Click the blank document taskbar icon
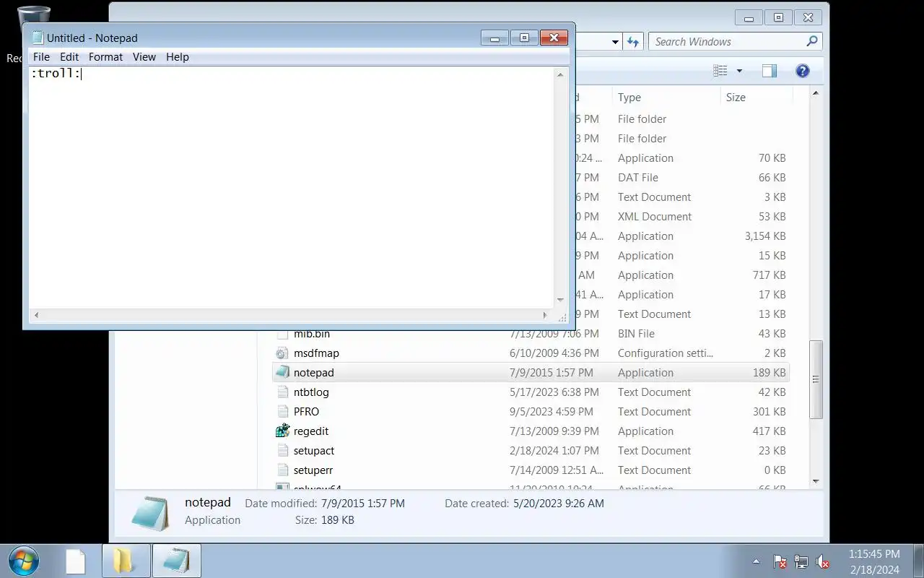 point(75,561)
